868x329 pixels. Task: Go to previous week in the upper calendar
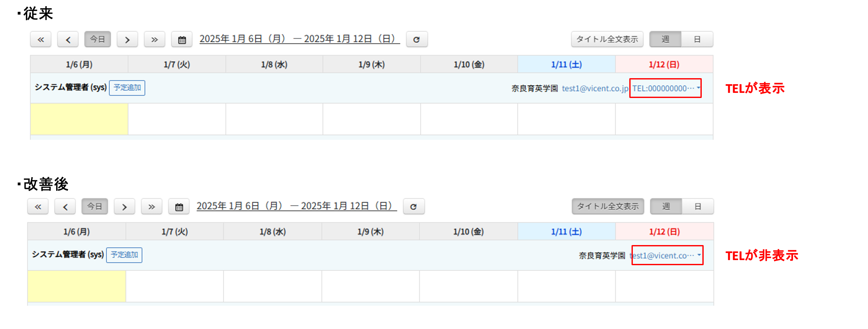68,40
